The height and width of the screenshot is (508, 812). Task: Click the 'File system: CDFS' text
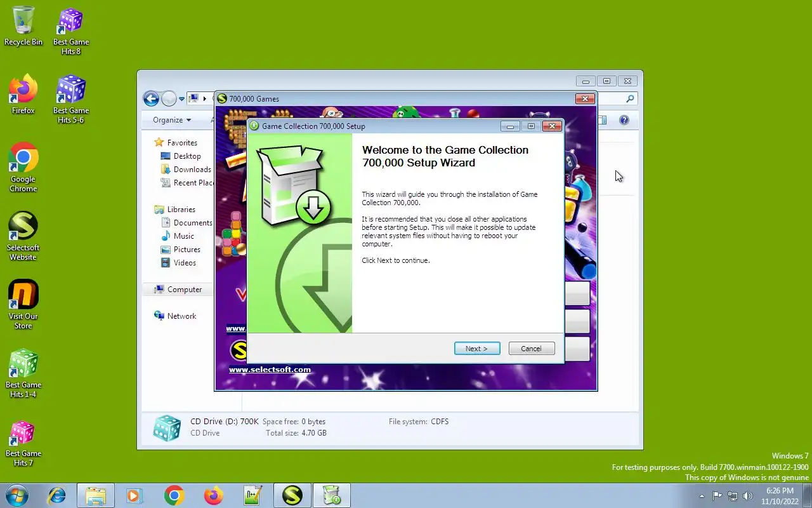coord(419,422)
